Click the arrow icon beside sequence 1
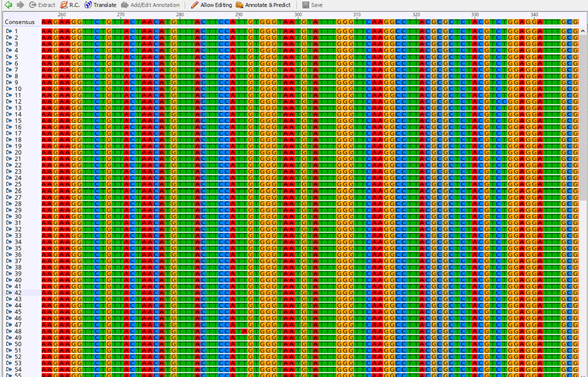The width and height of the screenshot is (588, 377). coord(9,31)
